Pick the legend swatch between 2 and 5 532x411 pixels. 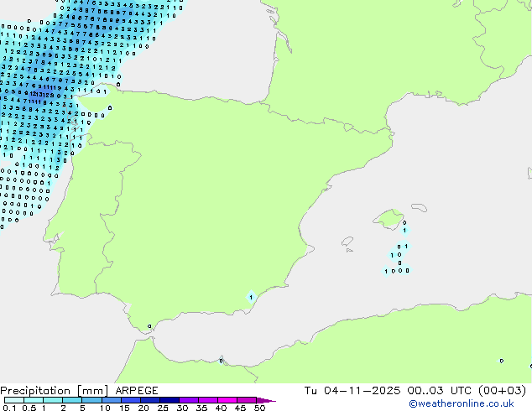pyautogui.click(x=72, y=400)
